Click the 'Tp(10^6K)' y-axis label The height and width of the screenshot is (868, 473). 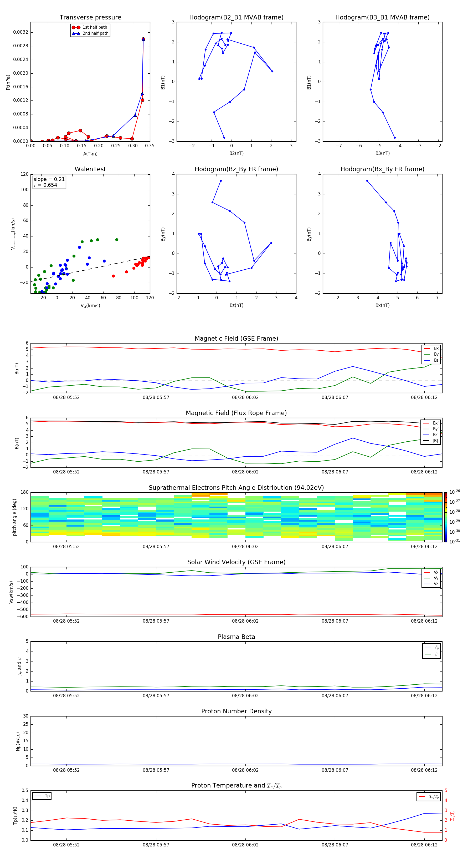click(x=15, y=816)
